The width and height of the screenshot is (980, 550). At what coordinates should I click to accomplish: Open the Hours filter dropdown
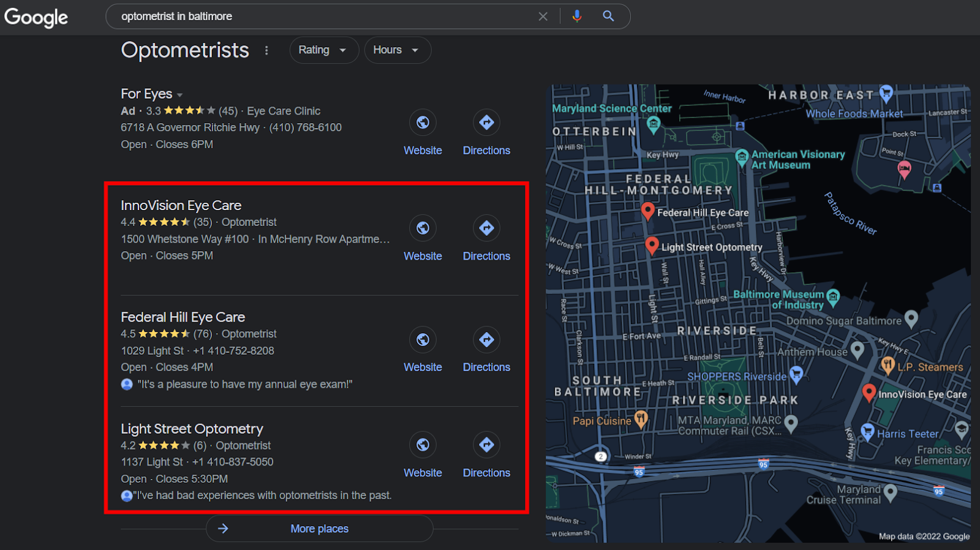pyautogui.click(x=398, y=50)
